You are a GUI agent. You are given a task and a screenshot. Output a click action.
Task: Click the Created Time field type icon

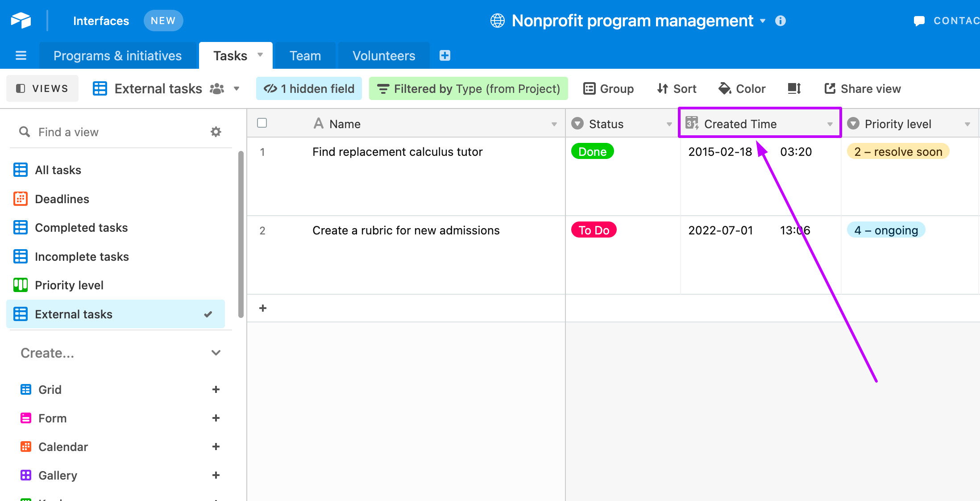(x=692, y=123)
